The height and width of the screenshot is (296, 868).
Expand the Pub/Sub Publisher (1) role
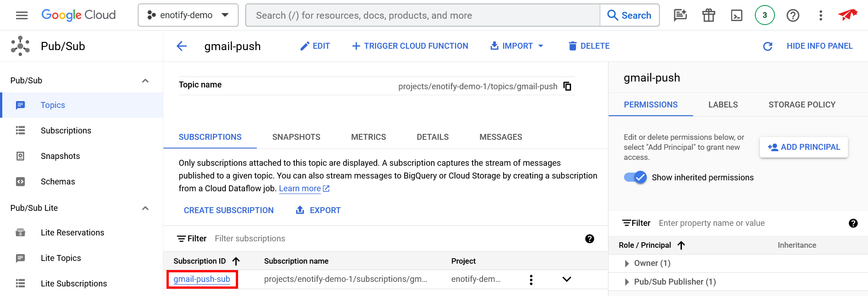pos(627,282)
